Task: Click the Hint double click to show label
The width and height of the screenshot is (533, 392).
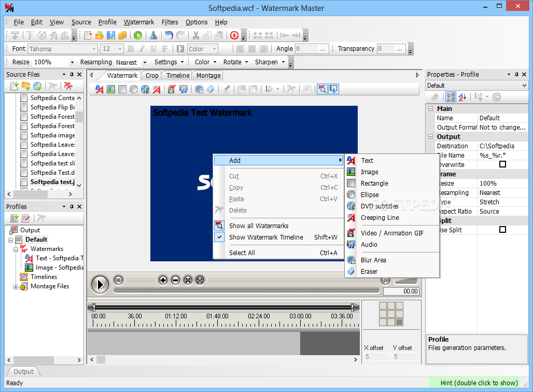Action: 479,383
